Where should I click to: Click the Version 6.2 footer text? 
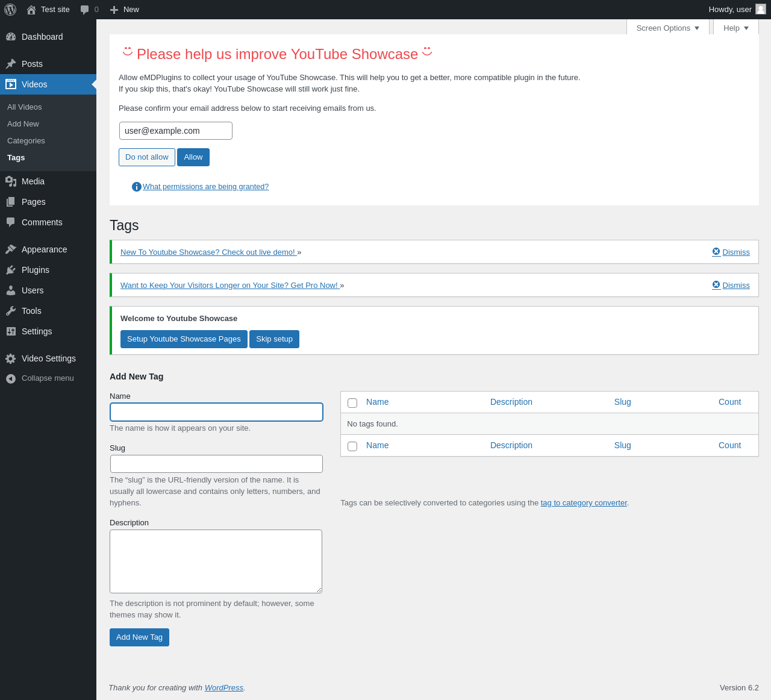pos(739,688)
